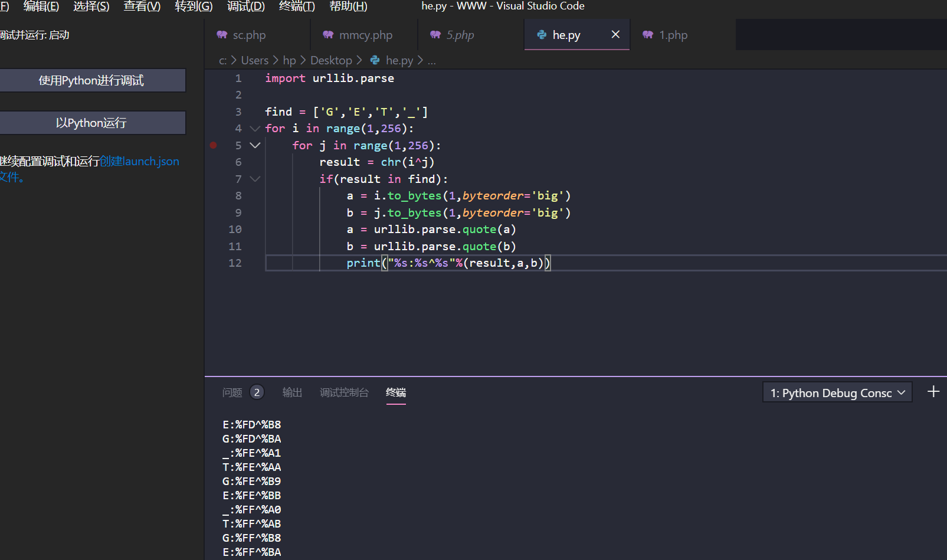
Task: Select the 终端 panel tab
Action: click(396, 392)
